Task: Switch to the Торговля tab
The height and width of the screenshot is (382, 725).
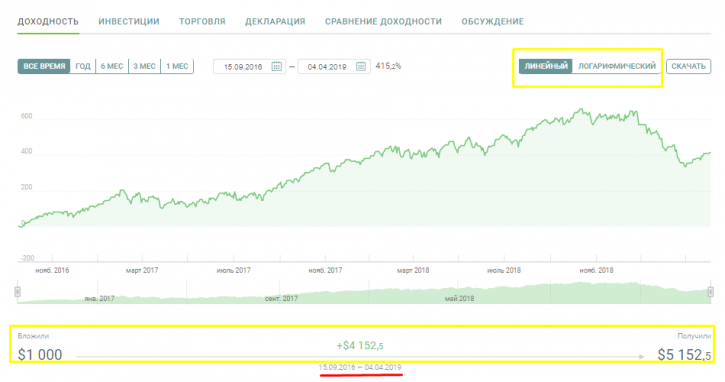Action: [x=202, y=22]
